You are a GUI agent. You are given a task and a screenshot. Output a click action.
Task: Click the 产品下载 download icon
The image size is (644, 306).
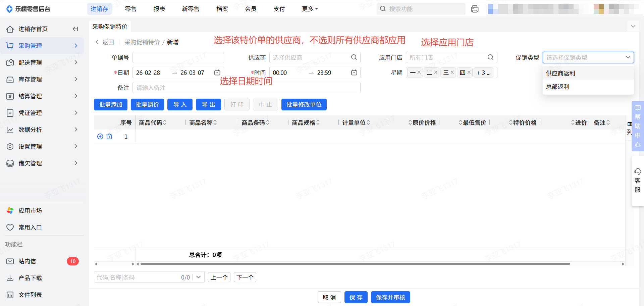pyautogui.click(x=10, y=278)
